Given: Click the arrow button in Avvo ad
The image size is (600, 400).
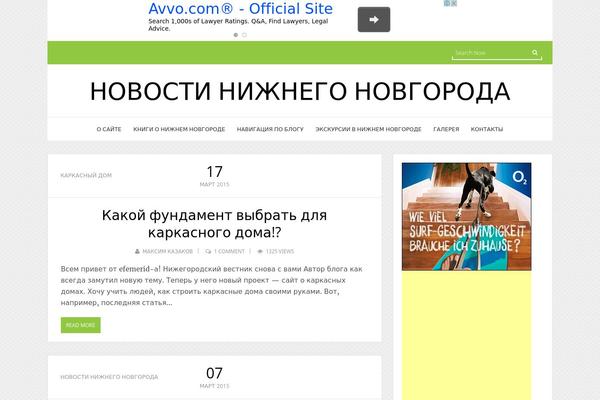Looking at the screenshot, I should coord(374,20).
